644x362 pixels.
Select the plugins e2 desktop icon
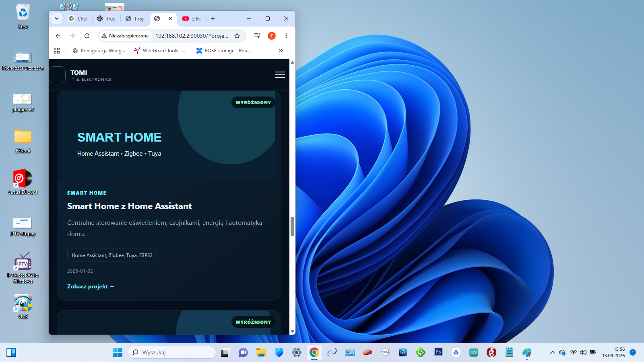(x=23, y=102)
